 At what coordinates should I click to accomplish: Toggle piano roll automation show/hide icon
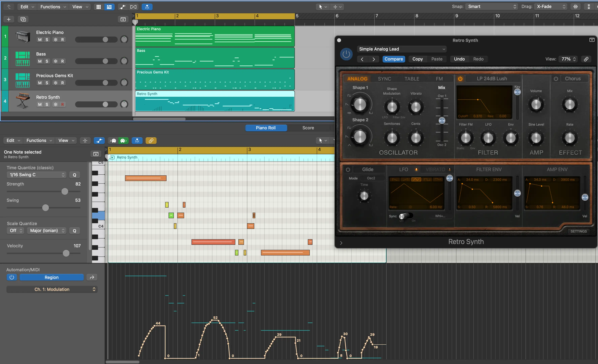tap(99, 141)
